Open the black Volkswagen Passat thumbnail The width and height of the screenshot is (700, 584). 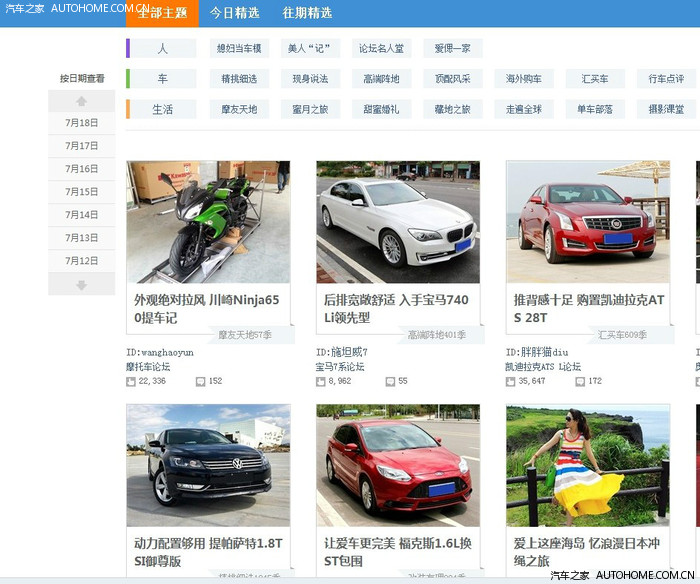click(x=208, y=465)
